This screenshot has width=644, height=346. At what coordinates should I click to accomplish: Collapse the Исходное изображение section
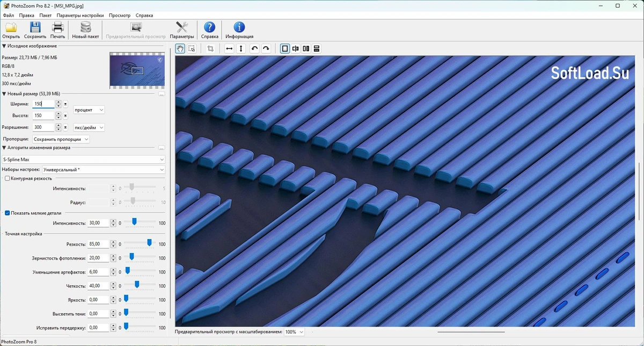coord(4,46)
